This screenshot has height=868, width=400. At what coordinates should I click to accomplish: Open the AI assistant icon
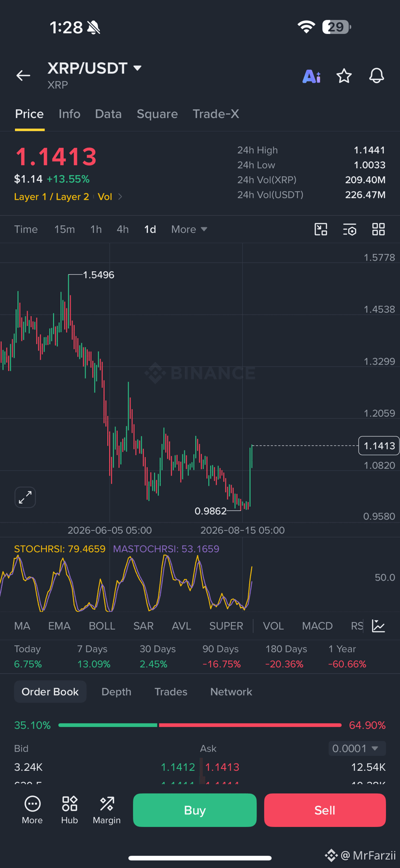(x=312, y=76)
